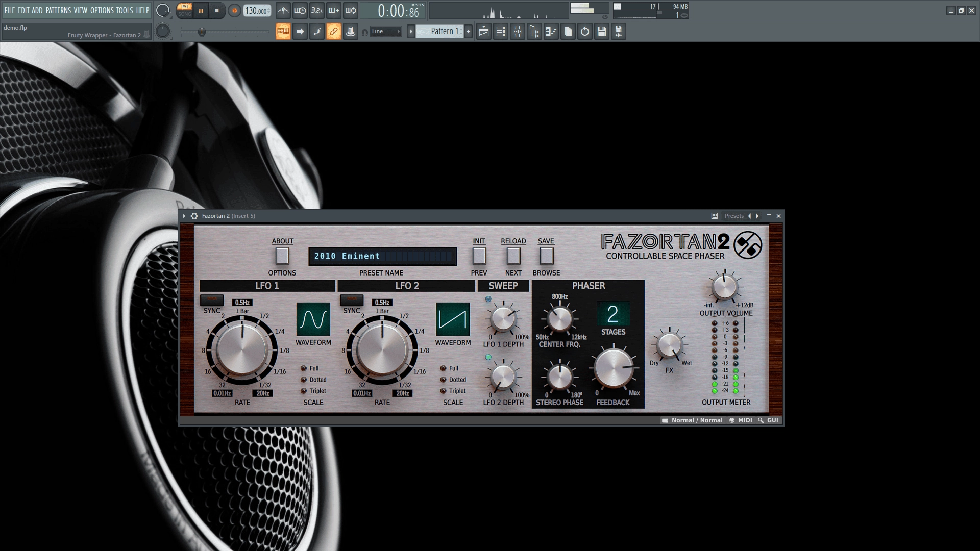
Task: Save project with floppy disk icon
Action: pos(602,32)
